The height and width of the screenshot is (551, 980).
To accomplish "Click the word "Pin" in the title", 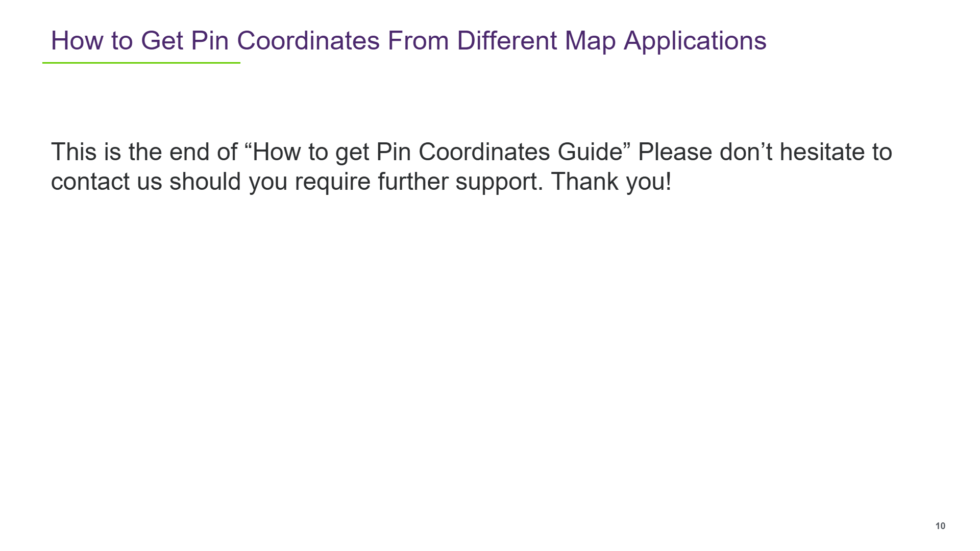I will tap(210, 41).
